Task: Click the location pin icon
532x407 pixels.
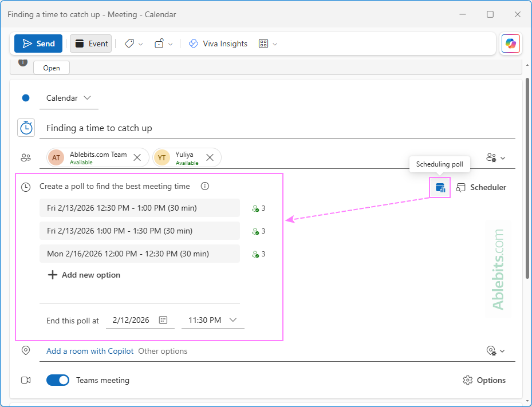Action: point(25,350)
